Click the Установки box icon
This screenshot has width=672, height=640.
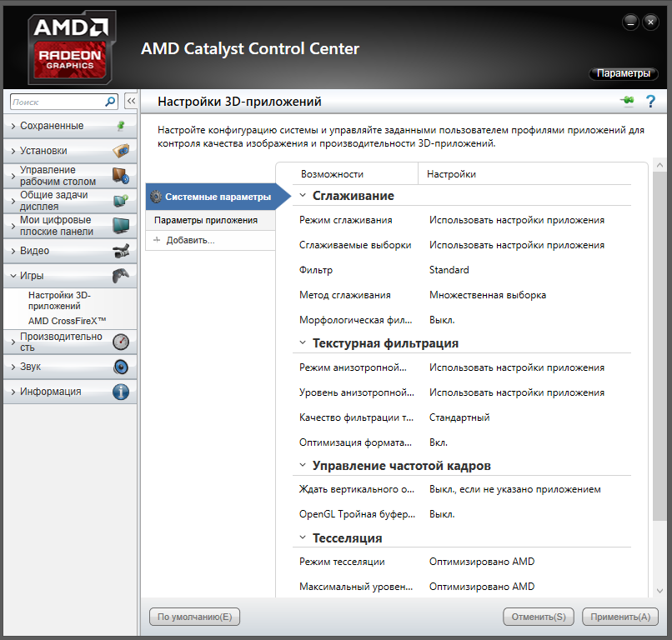click(x=121, y=151)
